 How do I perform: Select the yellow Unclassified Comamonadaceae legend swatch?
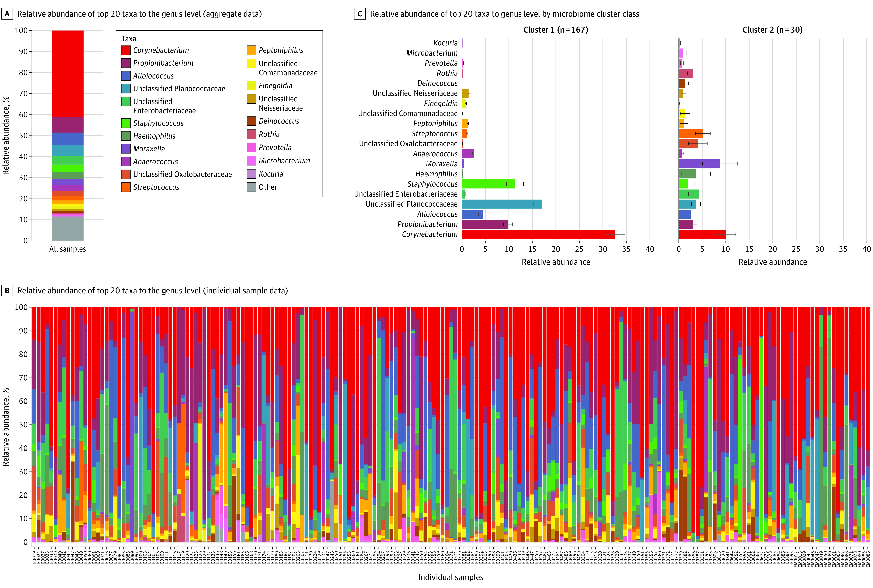252,63
